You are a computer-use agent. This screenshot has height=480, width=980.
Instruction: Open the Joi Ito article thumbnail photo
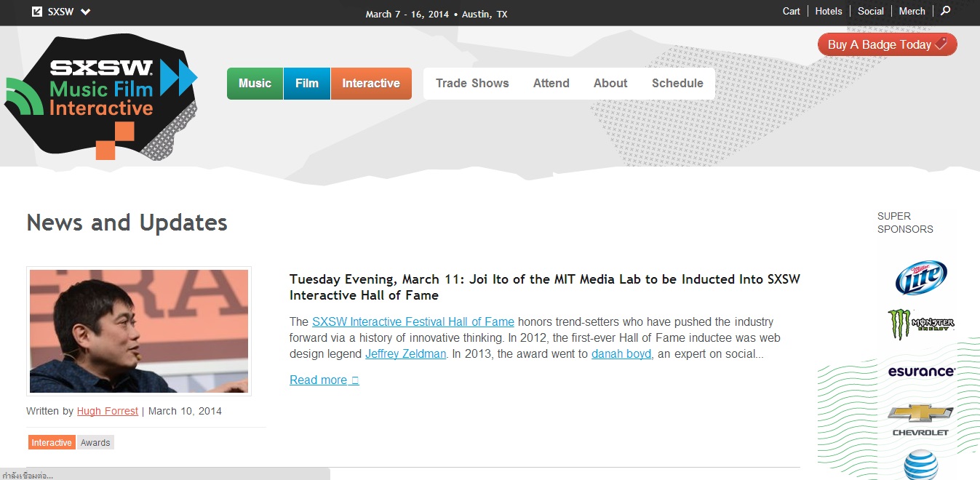click(139, 331)
